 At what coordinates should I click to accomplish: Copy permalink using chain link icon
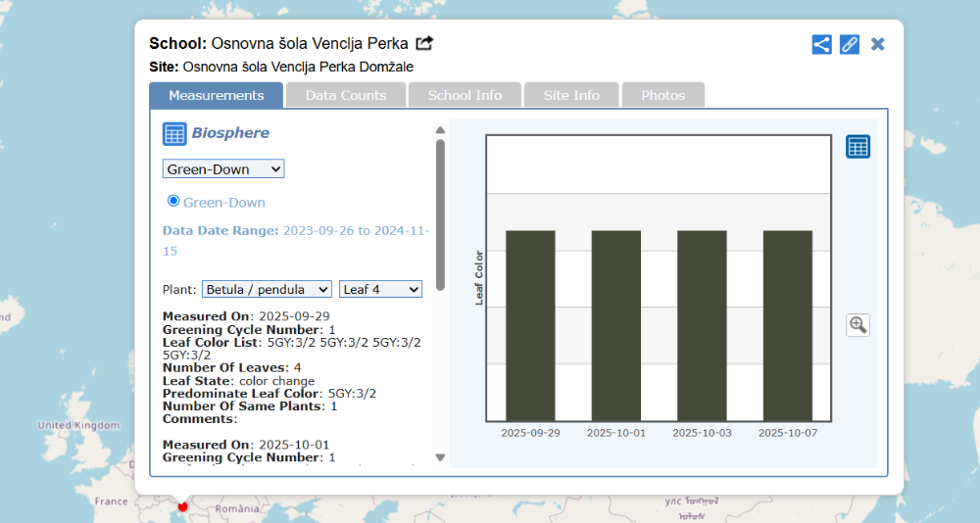[850, 44]
